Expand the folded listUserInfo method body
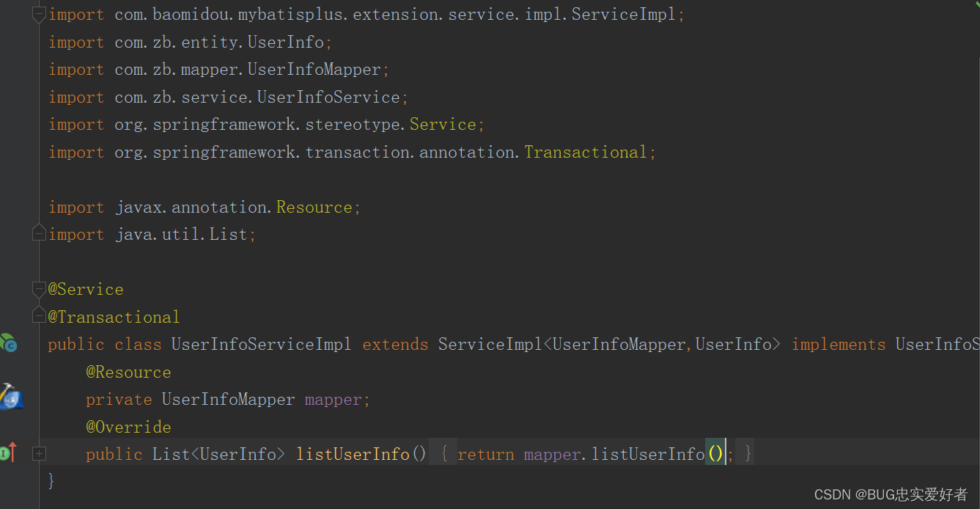Screen dimensions: 980x509 (x=39, y=454)
